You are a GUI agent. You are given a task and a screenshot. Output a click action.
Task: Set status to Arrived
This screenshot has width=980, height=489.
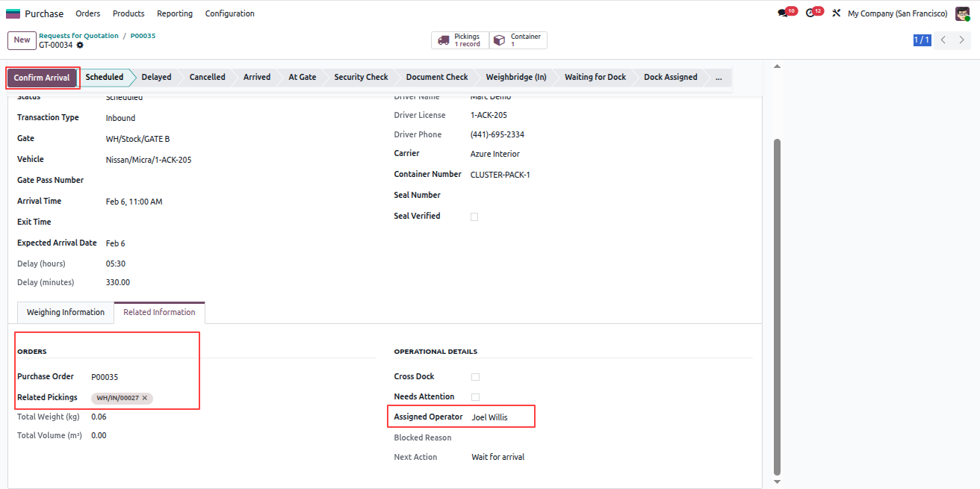point(257,78)
